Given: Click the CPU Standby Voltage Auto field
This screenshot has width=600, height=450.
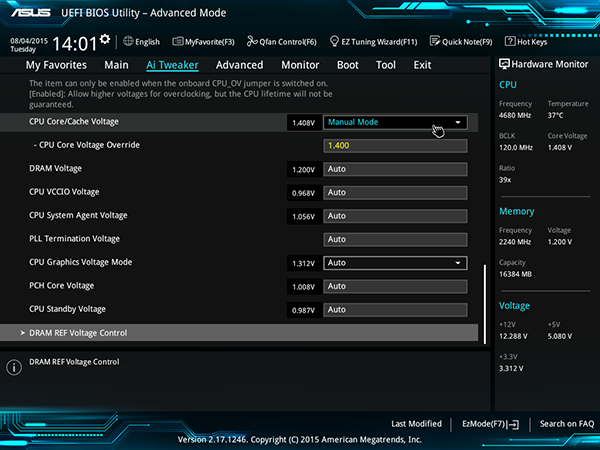Looking at the screenshot, I should point(395,310).
